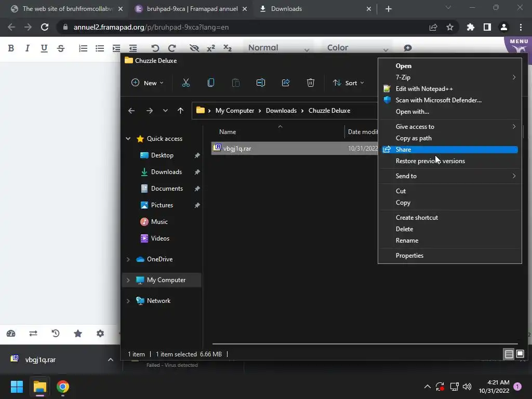
Task: Click My Computer in the address breadcrumb
Action: [235, 111]
